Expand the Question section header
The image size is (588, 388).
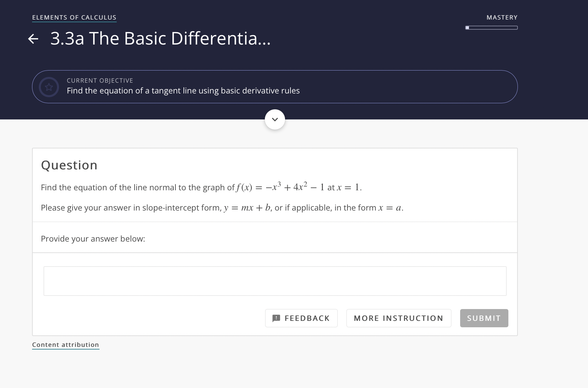(x=69, y=165)
